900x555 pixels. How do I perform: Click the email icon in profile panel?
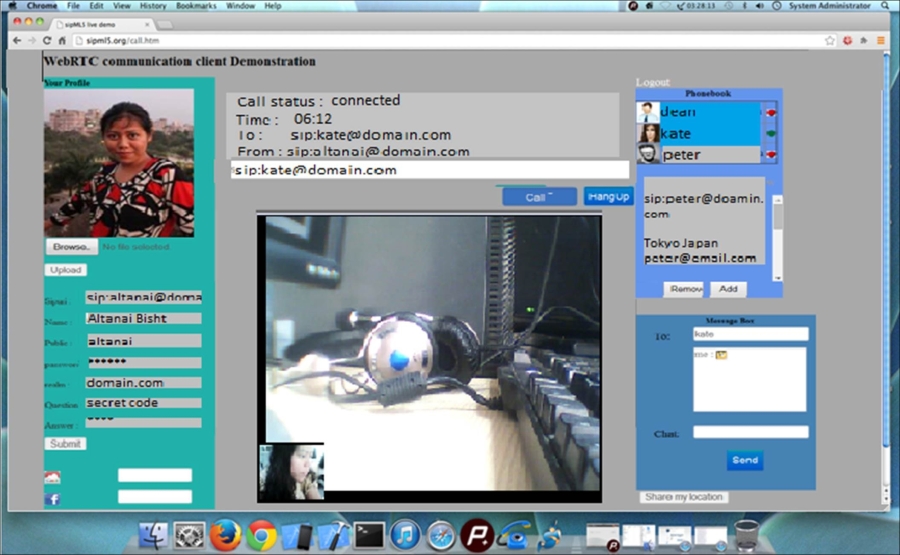pos(52,477)
